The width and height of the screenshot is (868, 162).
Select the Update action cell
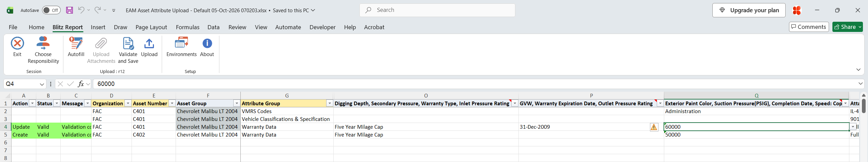coord(24,127)
